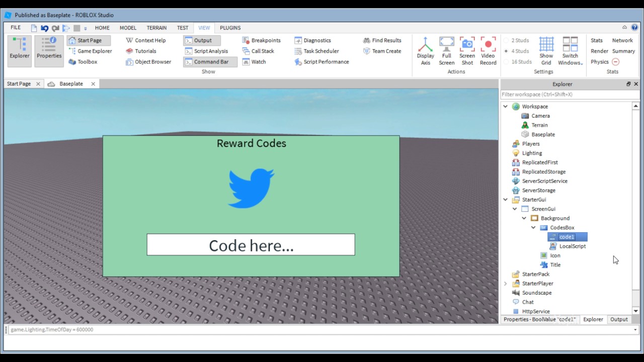Select the Lighting service in Explorer
Screen dimensions: 644x362
coord(532,153)
